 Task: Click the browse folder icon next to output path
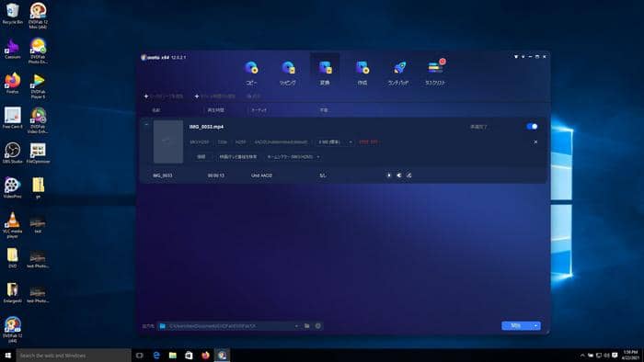coord(306,326)
